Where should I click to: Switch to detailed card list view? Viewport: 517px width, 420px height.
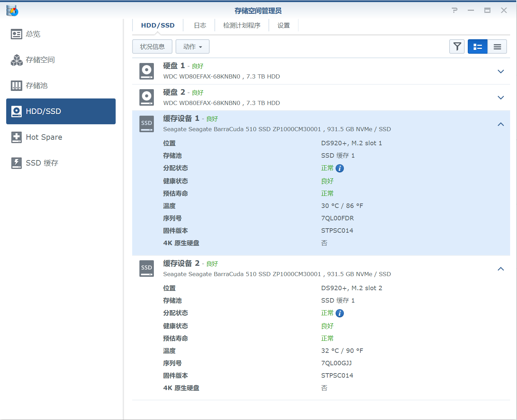478,46
